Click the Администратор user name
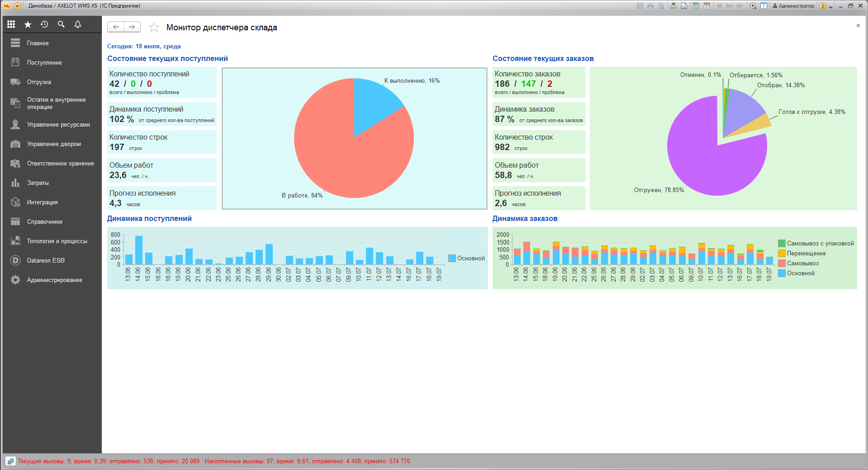Screen dimensions: 868x470 [x=796, y=6]
